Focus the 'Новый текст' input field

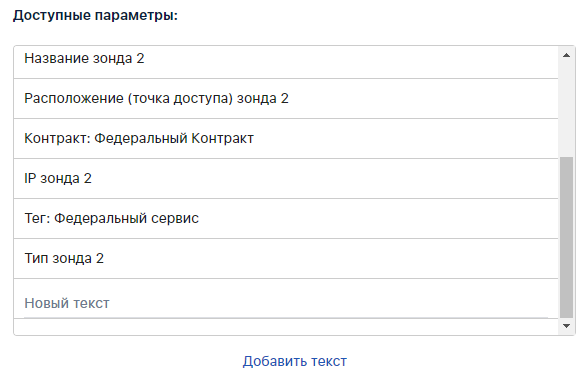[286, 303]
